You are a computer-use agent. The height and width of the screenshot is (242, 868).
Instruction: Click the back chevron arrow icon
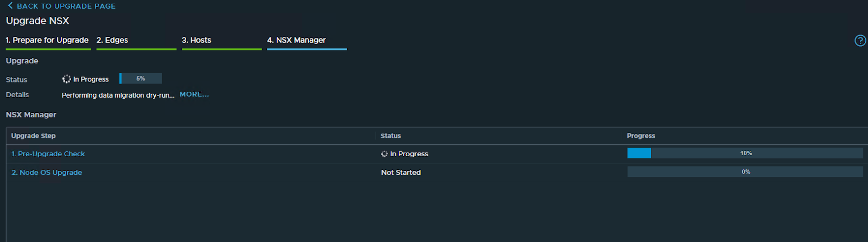click(x=10, y=5)
